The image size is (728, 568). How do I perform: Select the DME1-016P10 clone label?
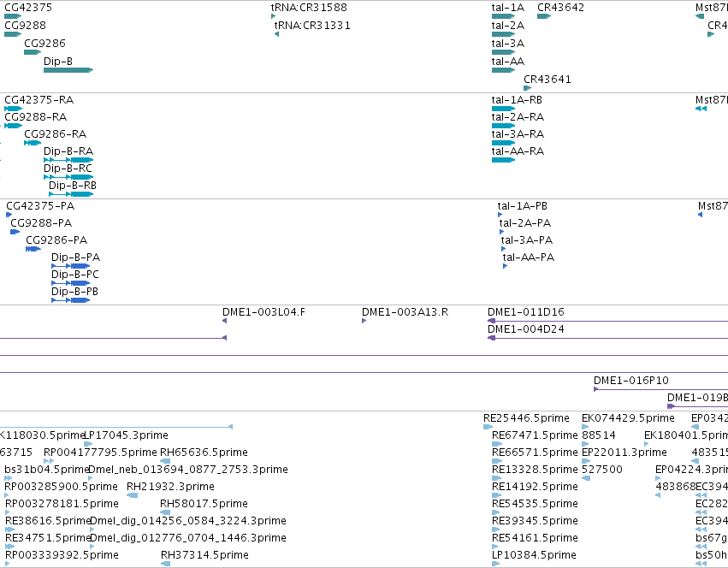(x=631, y=381)
